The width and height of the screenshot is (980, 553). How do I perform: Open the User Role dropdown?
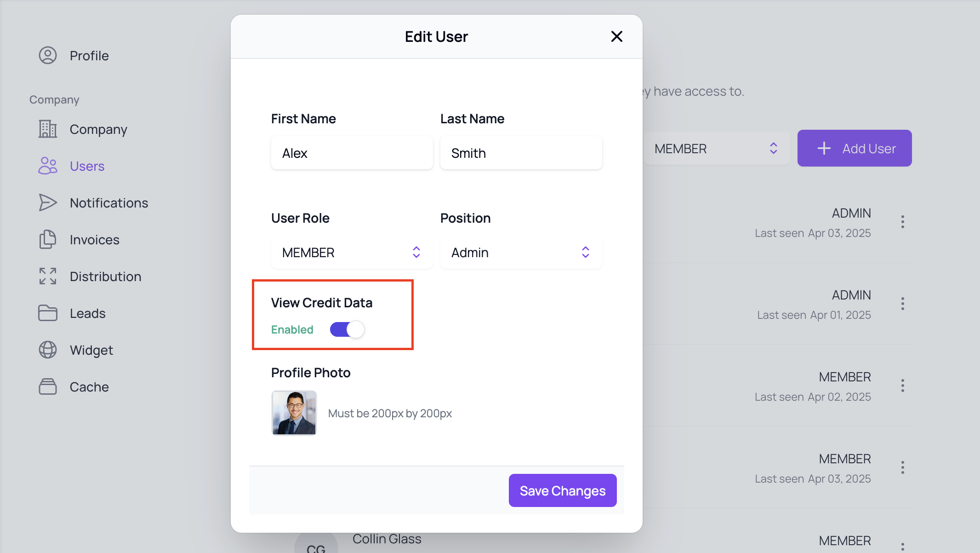[x=352, y=253]
